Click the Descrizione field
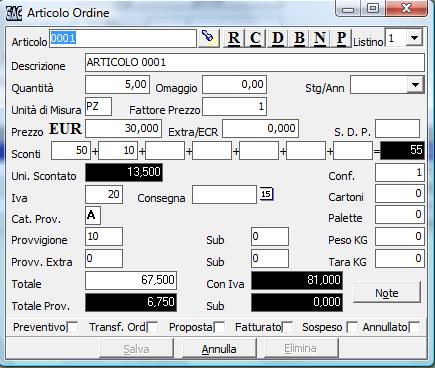Viewport: 435px width, 368px height. tap(255, 62)
